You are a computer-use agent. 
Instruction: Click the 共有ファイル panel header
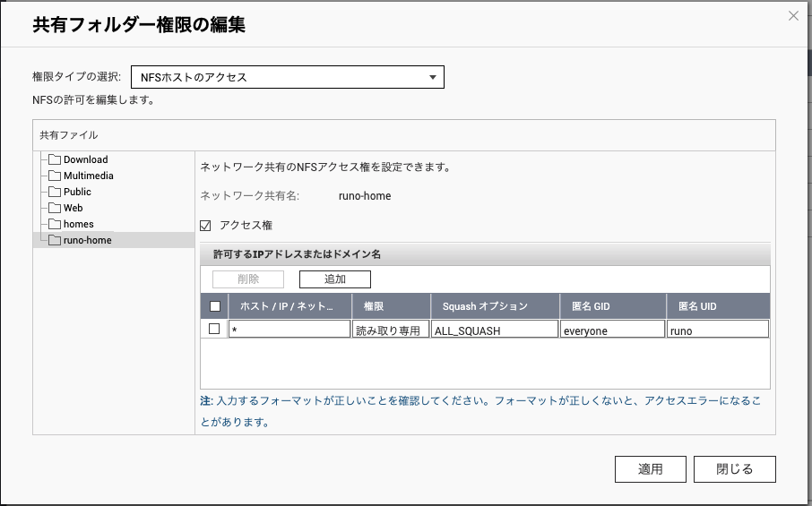tap(404, 135)
